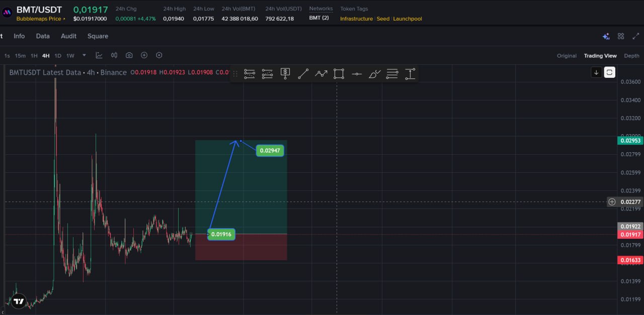Click the crosshair plus icon at 0.02277

point(612,202)
